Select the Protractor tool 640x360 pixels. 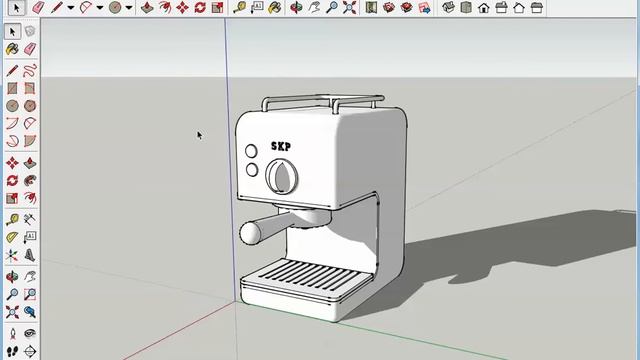point(12,237)
